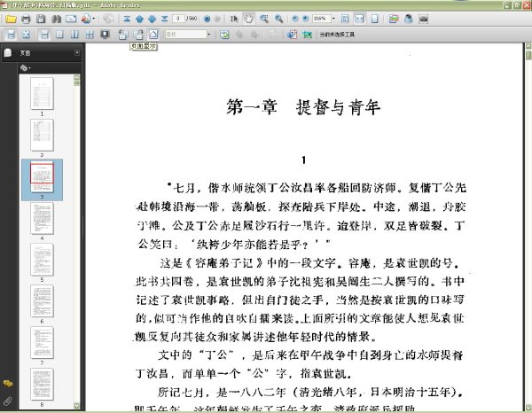This screenshot has height=413, width=532.
Task: Collapse the Pages panel using its header button
Action: (77, 52)
